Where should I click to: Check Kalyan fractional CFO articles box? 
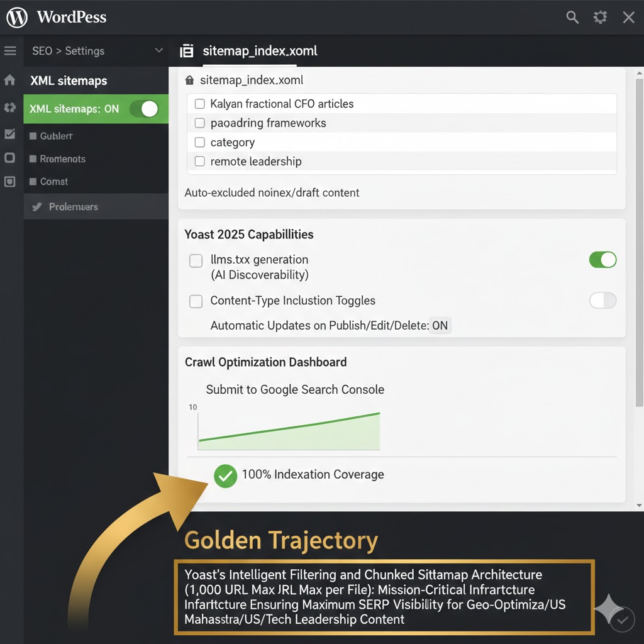point(199,104)
